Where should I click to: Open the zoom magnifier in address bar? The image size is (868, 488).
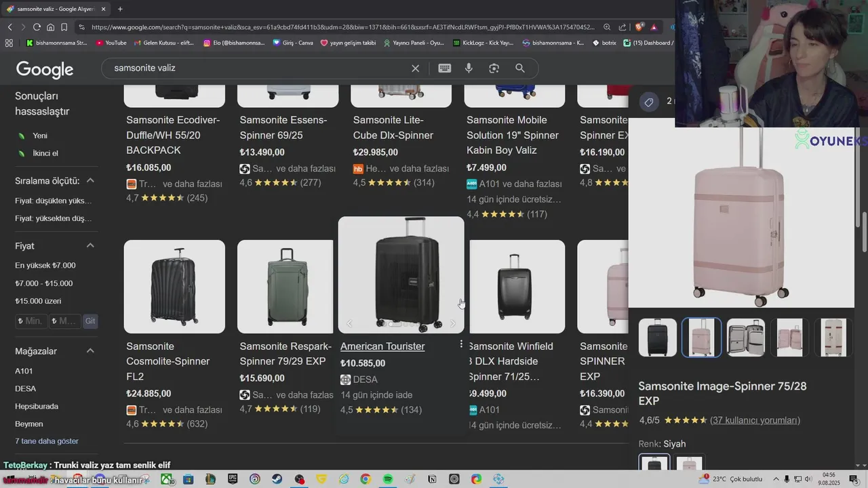point(607,27)
